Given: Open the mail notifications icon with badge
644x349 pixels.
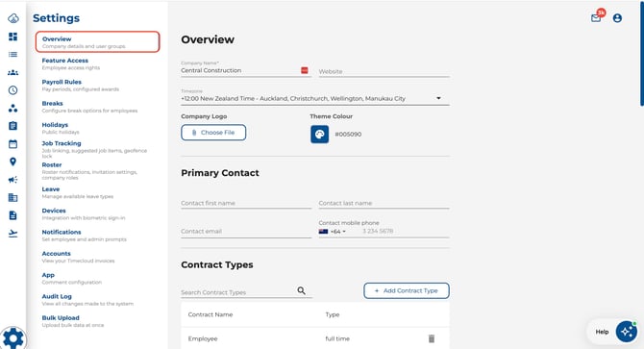Looking at the screenshot, I should click(x=596, y=17).
